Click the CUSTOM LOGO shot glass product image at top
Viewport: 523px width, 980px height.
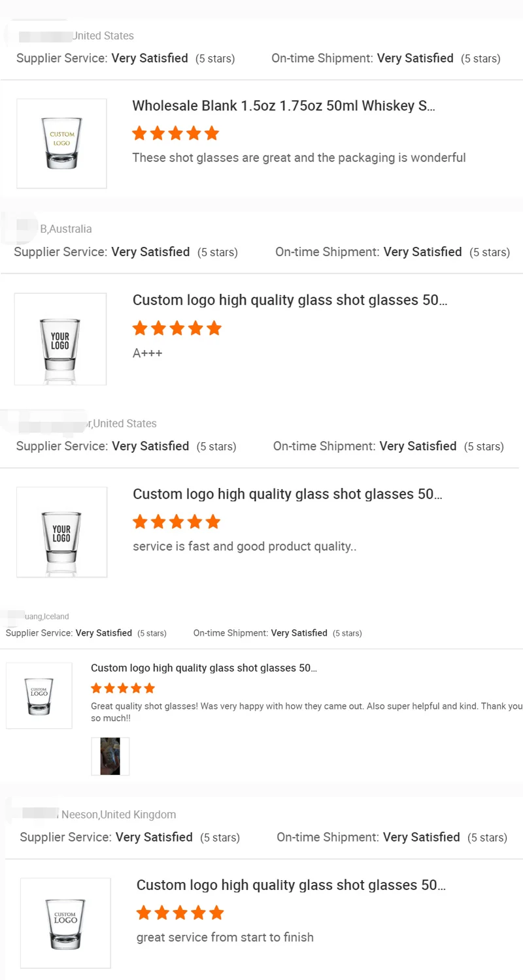61,143
